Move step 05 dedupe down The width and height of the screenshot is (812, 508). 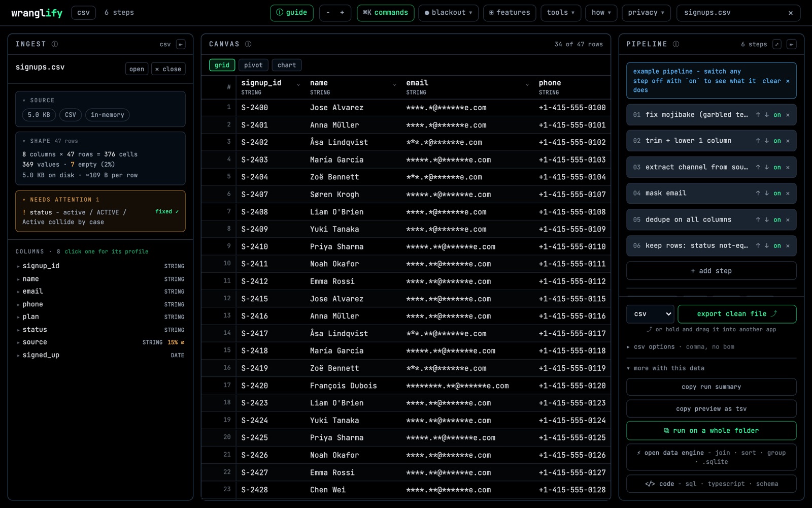(767, 219)
